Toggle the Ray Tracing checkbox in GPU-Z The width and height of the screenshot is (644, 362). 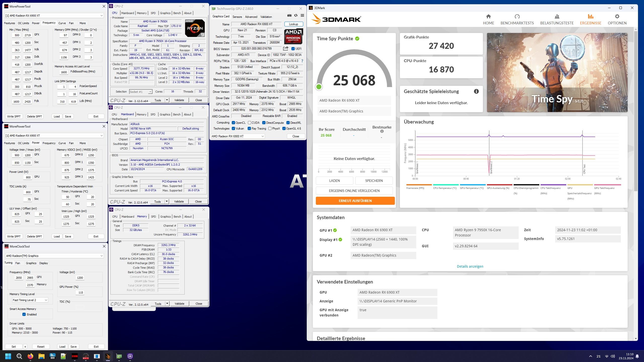pos(249,129)
